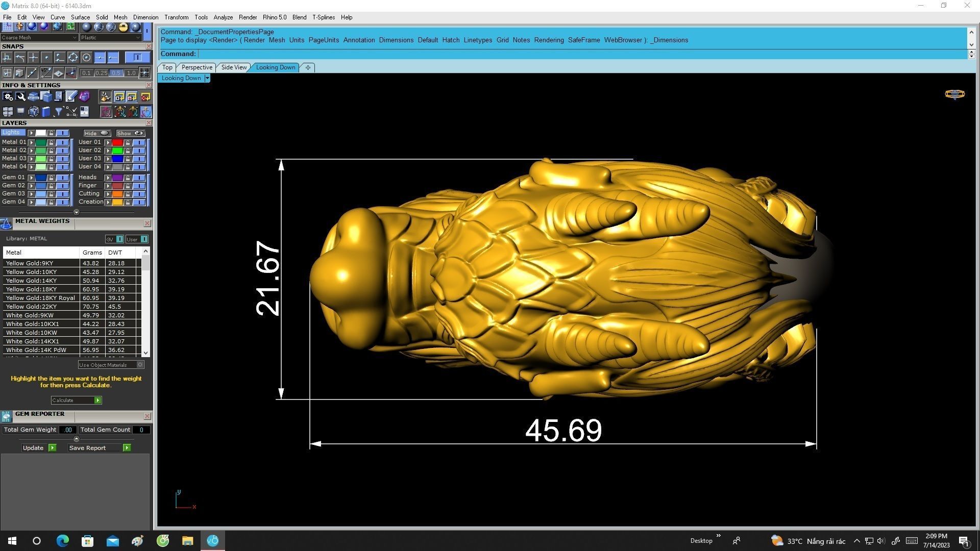Click the red User 01 color swatch
The width and height of the screenshot is (980, 551).
(x=117, y=142)
